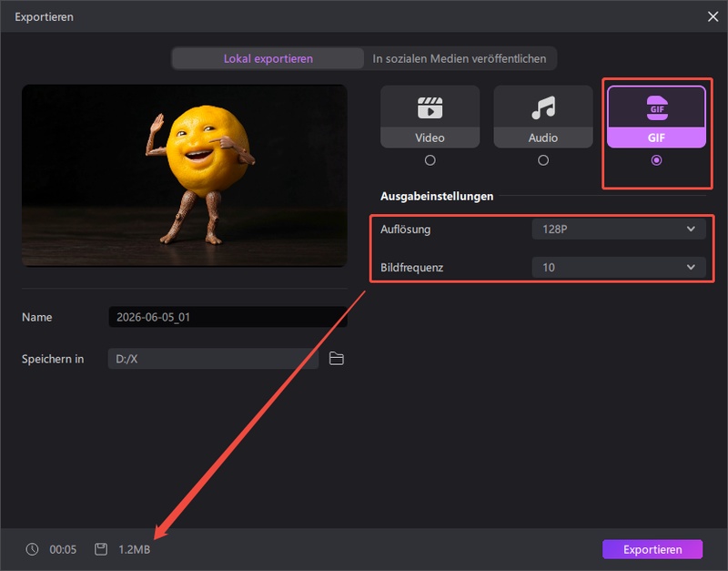Click the purple Exportieren button

pos(652,550)
